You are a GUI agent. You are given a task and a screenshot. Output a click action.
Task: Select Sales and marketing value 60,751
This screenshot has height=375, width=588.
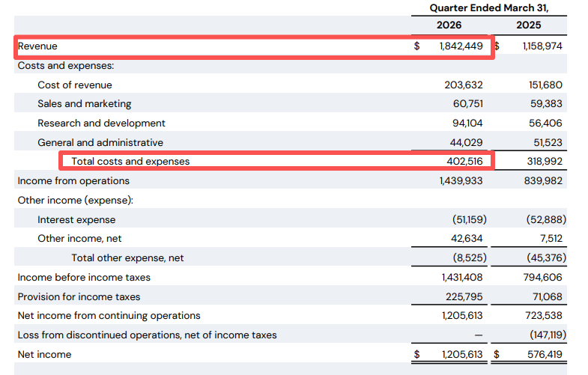click(467, 104)
